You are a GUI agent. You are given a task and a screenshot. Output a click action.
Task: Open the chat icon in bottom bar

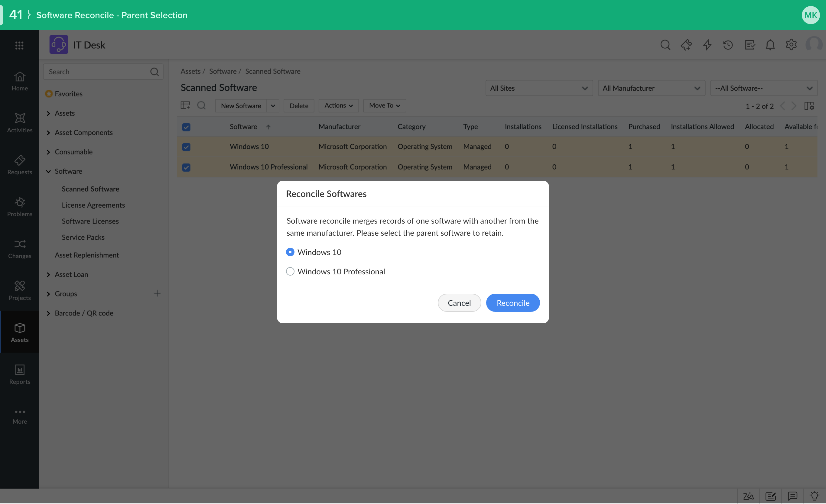click(x=792, y=496)
